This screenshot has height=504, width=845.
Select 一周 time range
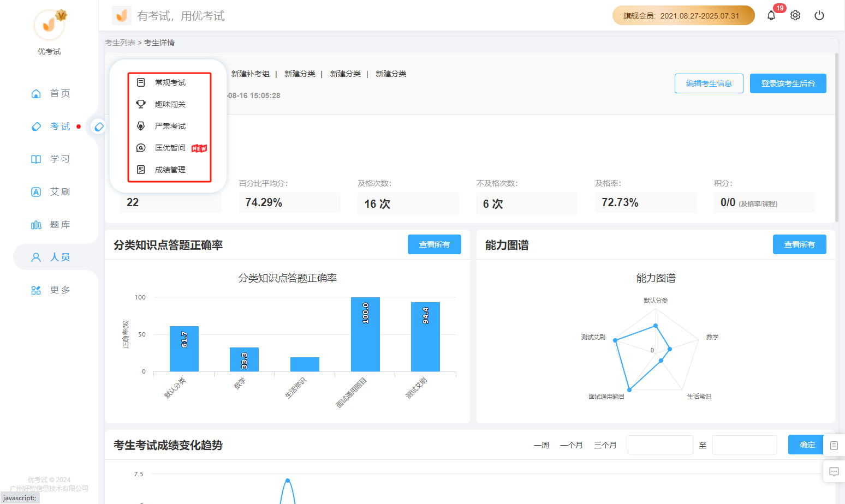(x=541, y=445)
